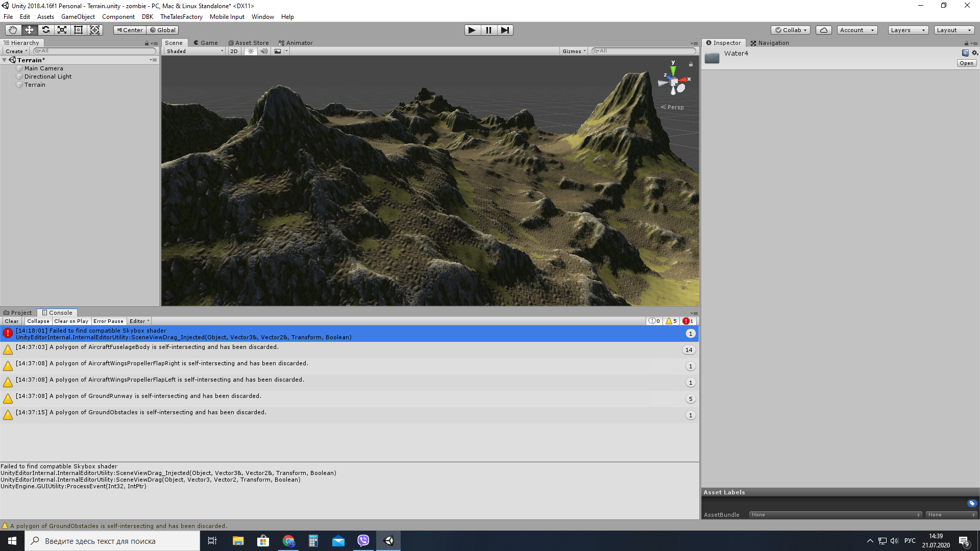Toggle console info message filter
980x551 pixels.
(x=654, y=321)
